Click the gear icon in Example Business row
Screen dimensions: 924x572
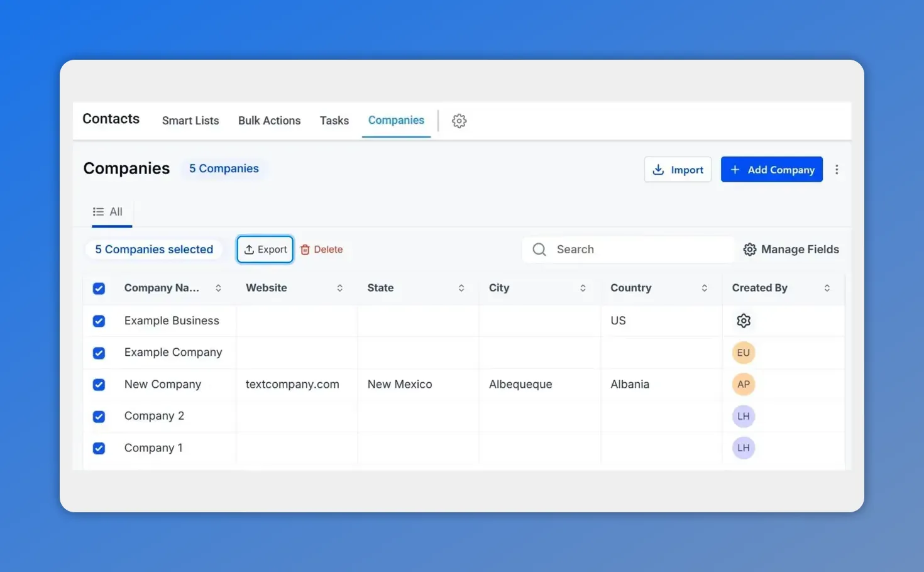(743, 321)
